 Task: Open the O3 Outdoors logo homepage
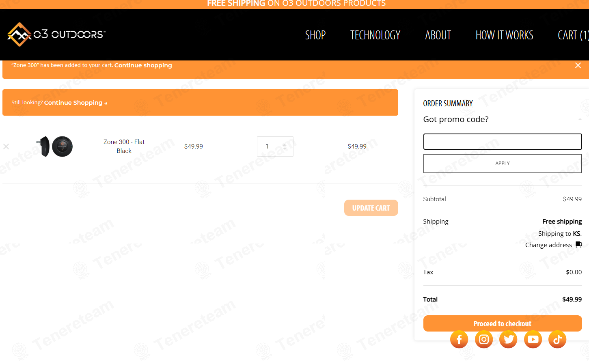(x=56, y=34)
